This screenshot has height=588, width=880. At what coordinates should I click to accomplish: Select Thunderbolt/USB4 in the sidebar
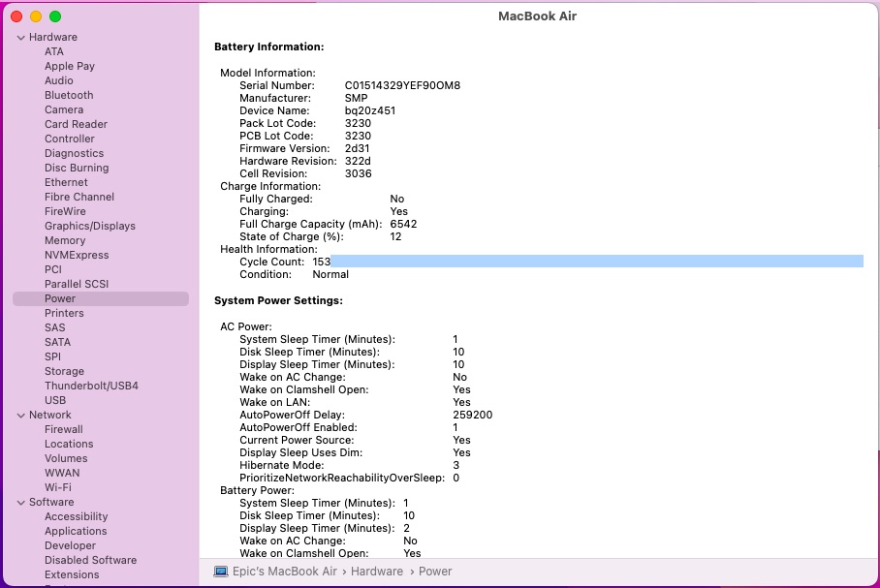[x=91, y=386]
